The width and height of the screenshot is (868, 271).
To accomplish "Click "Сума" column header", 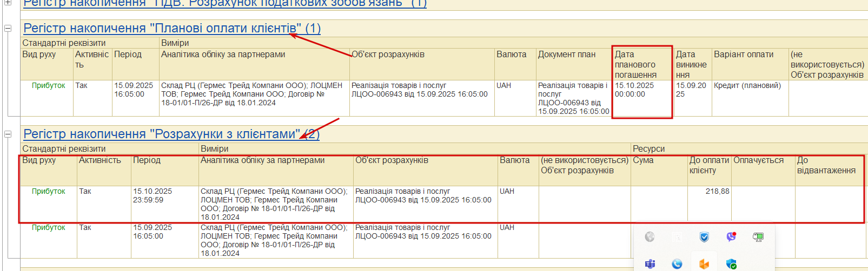I will coord(659,170).
